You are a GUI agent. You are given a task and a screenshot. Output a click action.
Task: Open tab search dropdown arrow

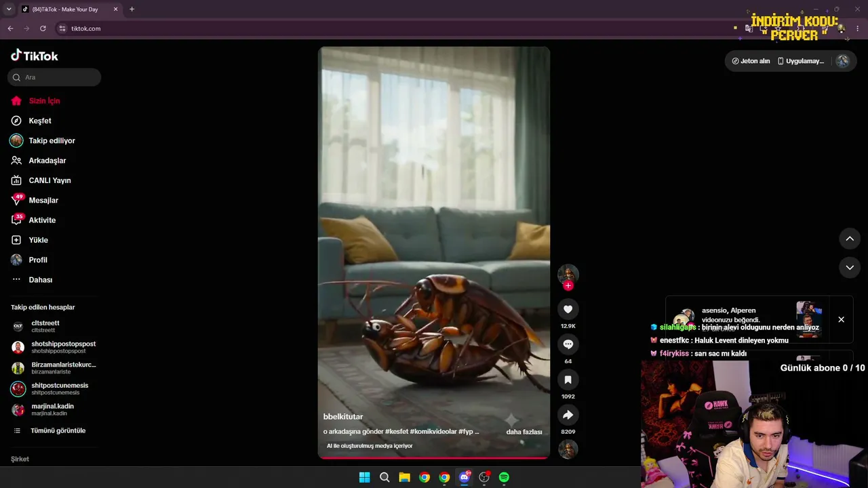9,9
